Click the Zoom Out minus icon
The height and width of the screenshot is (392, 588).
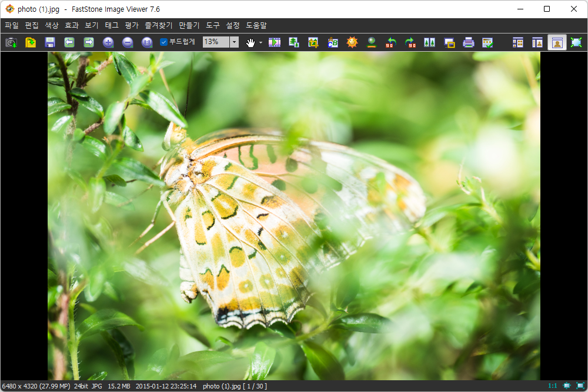coord(128,42)
